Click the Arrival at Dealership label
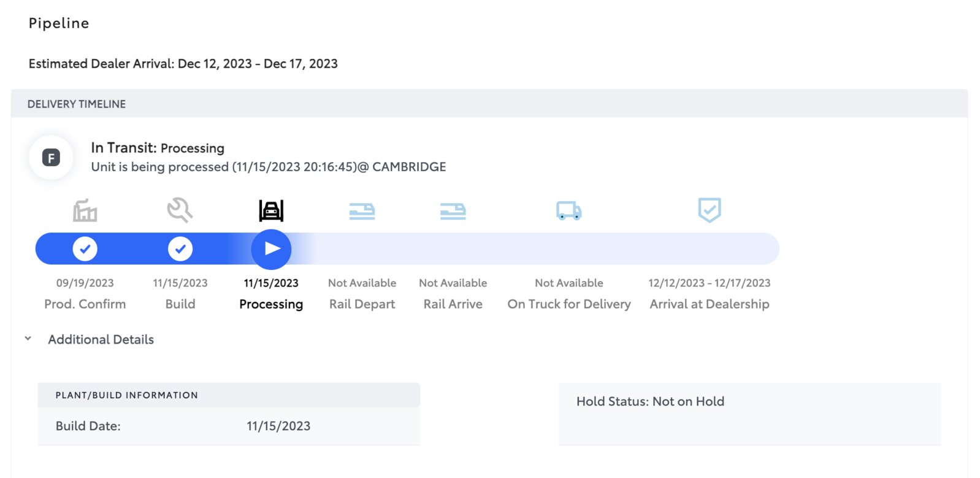This screenshot has height=478, width=980. click(709, 304)
